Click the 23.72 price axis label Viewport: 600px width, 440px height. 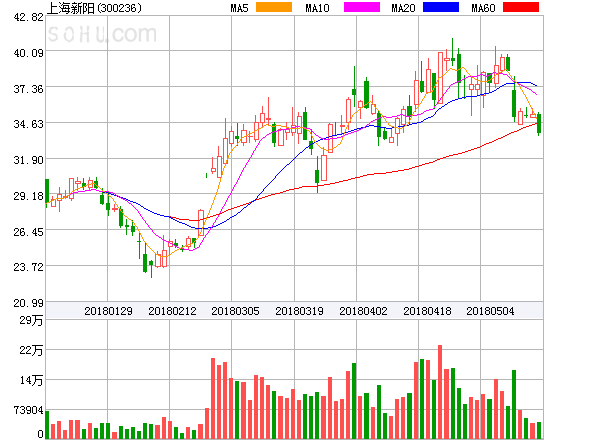pyautogui.click(x=29, y=267)
